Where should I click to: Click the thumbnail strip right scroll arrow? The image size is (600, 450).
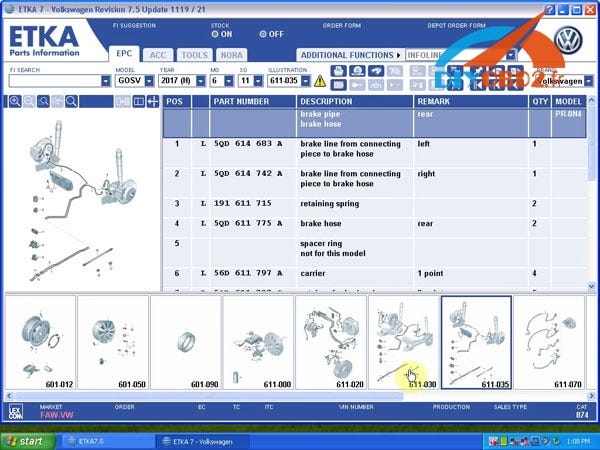592,396
